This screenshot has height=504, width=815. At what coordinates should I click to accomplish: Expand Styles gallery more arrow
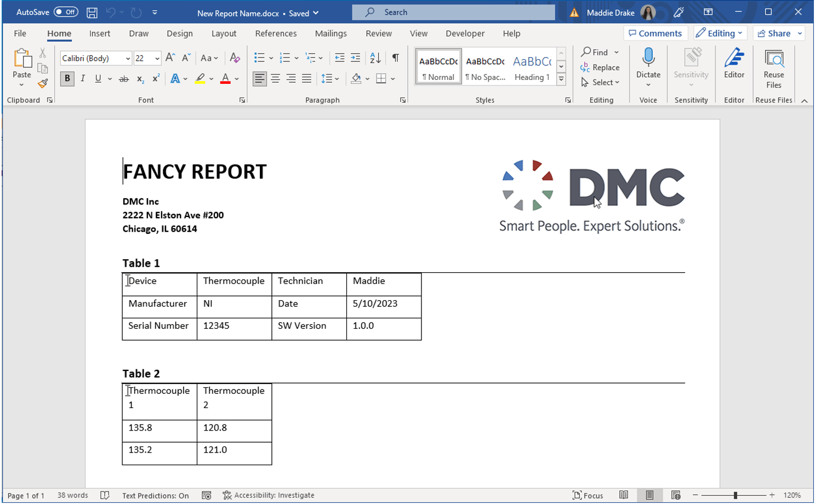pos(561,79)
